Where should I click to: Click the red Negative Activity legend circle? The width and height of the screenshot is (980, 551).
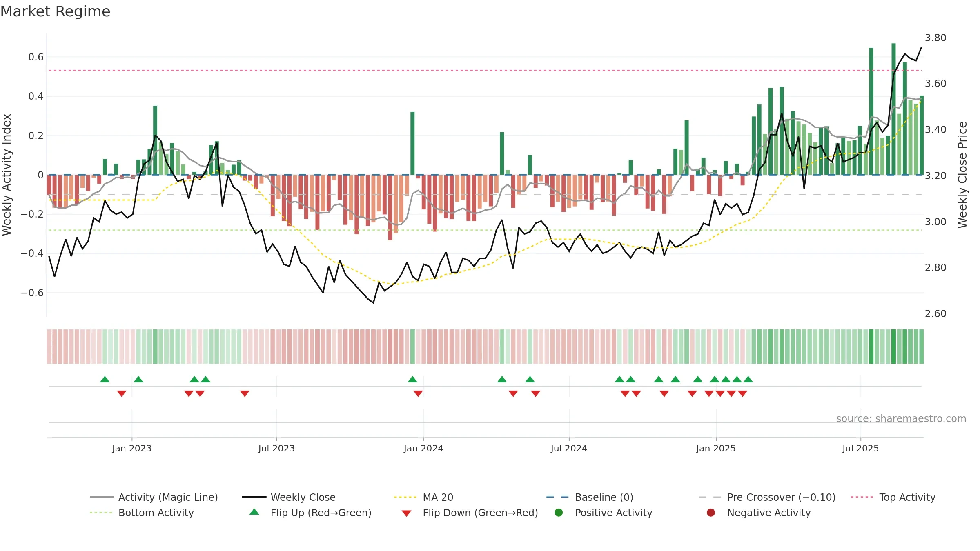[x=711, y=513]
